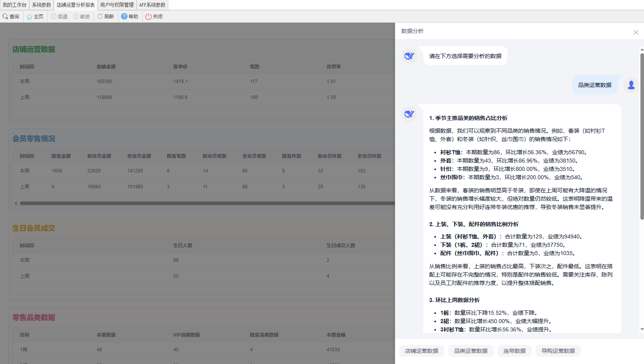
Task: Open the 系统参数 tab
Action: pos(42,5)
